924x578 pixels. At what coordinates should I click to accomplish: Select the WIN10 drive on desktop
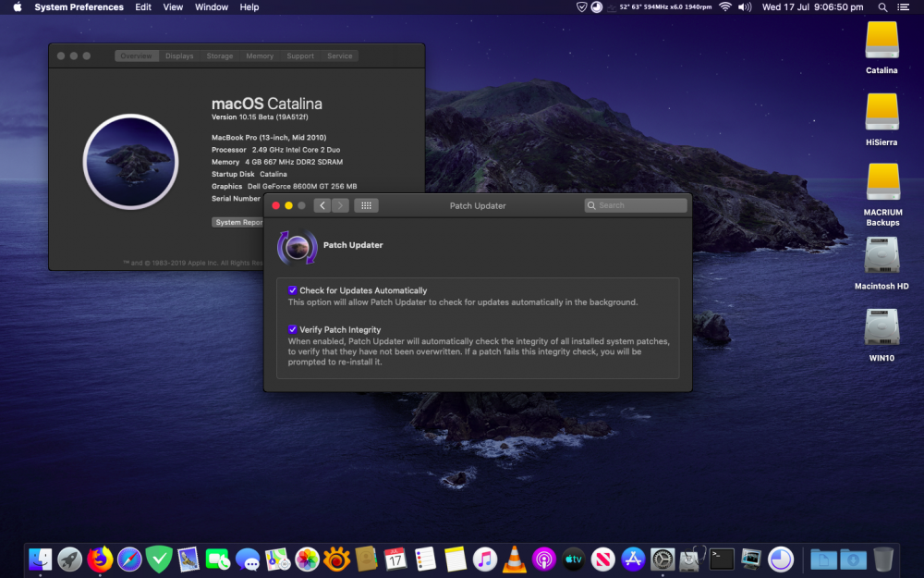881,326
